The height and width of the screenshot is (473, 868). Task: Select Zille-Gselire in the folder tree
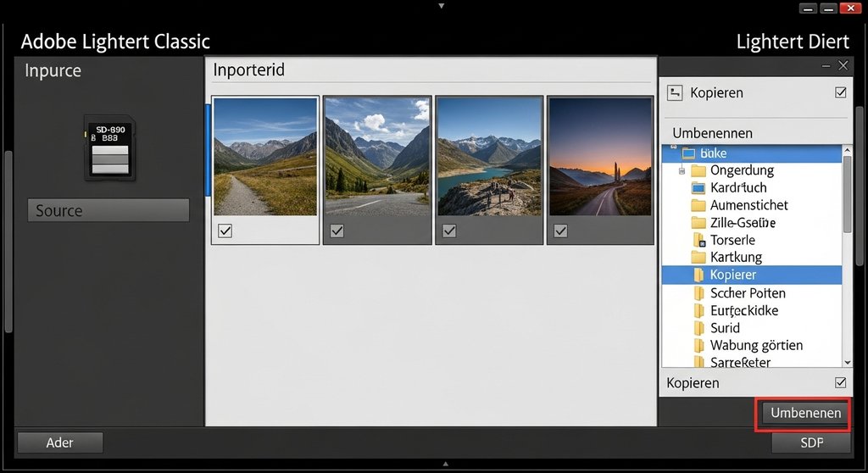(x=743, y=223)
